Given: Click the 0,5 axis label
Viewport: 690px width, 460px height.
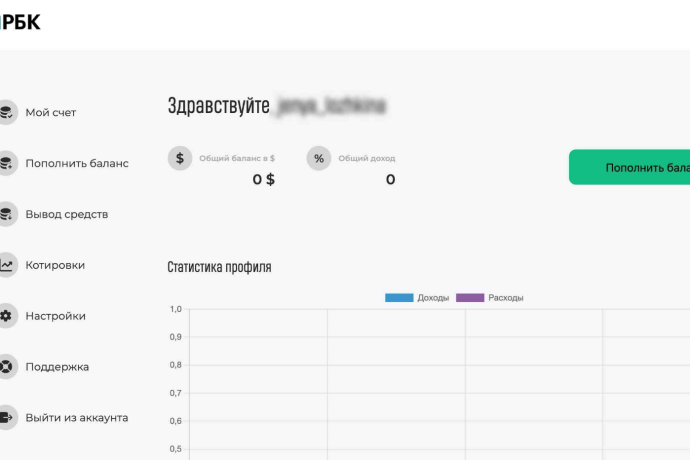Looking at the screenshot, I should pyautogui.click(x=176, y=449).
